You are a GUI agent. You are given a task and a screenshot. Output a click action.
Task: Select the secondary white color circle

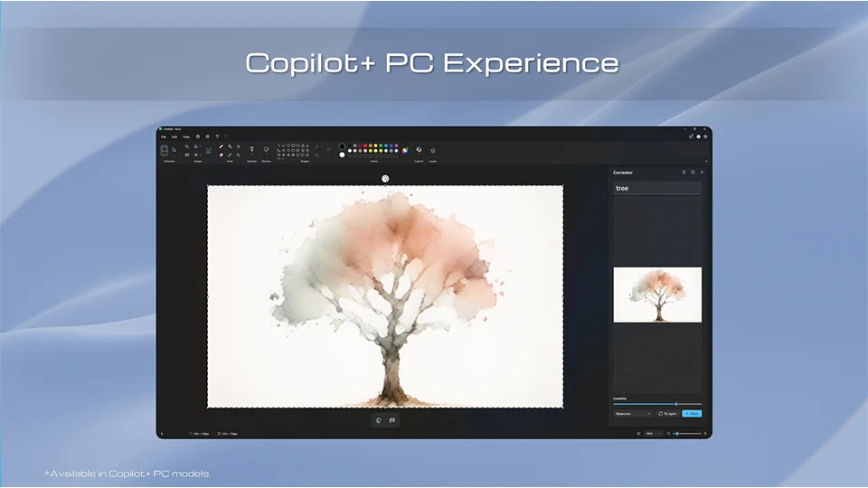pos(342,155)
